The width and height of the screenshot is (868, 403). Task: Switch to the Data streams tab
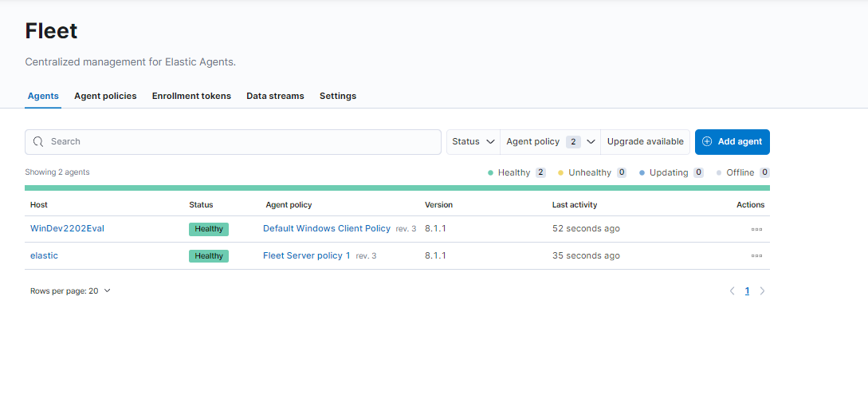click(x=275, y=96)
